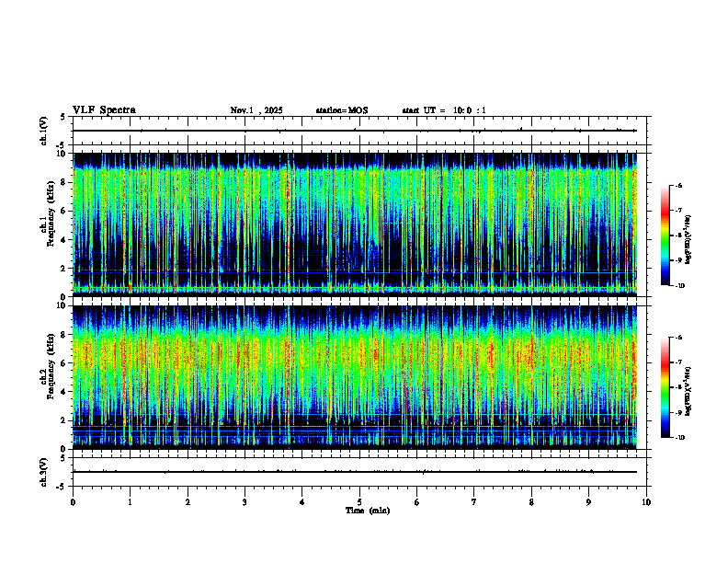Click the time axis tick label "10"
Image resolution: width=728 pixels, height=563 pixels.
point(646,502)
